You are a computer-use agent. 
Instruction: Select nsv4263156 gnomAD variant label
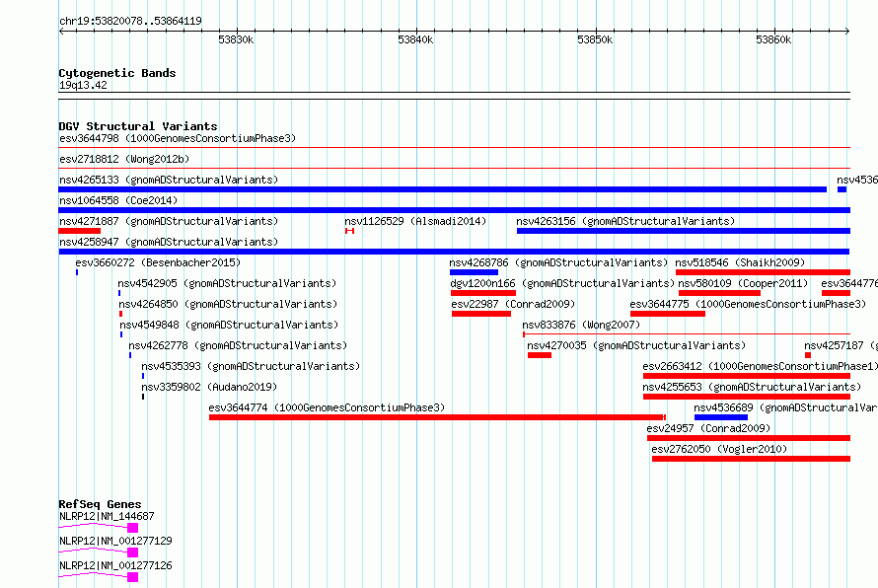(625, 221)
